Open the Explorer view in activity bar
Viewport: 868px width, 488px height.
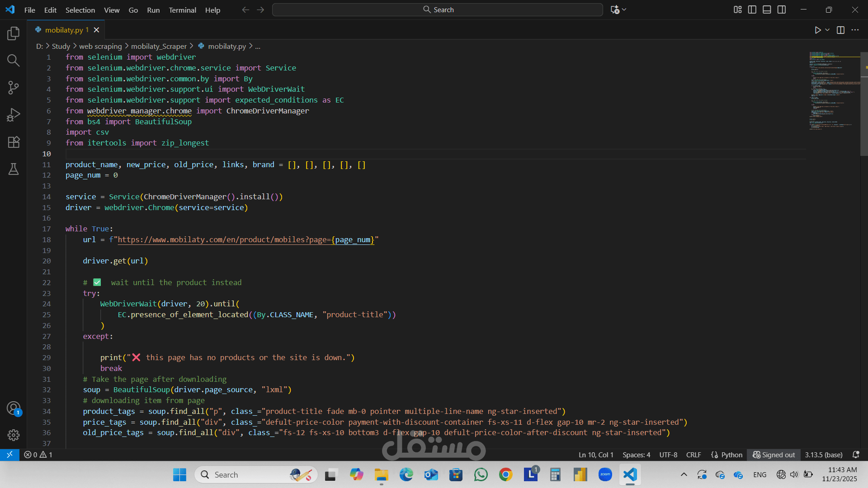pos(14,33)
